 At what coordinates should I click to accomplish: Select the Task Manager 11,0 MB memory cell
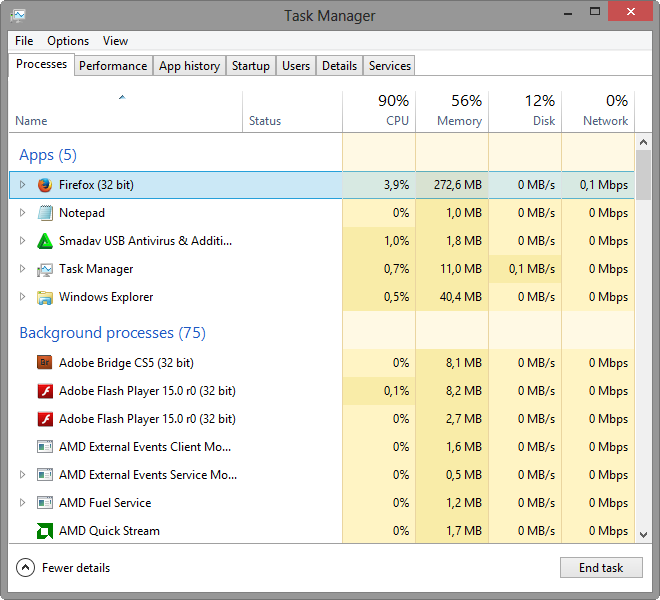click(x=452, y=269)
